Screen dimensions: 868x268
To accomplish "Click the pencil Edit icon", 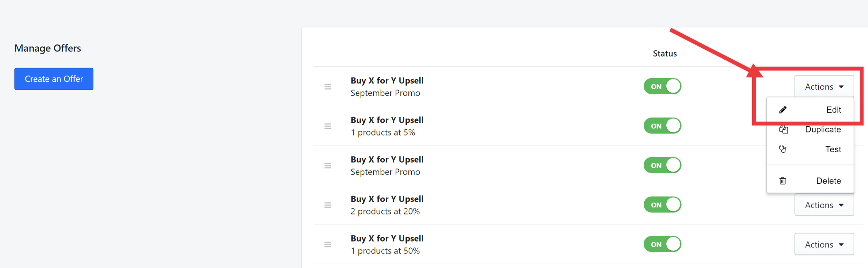I will 783,110.
